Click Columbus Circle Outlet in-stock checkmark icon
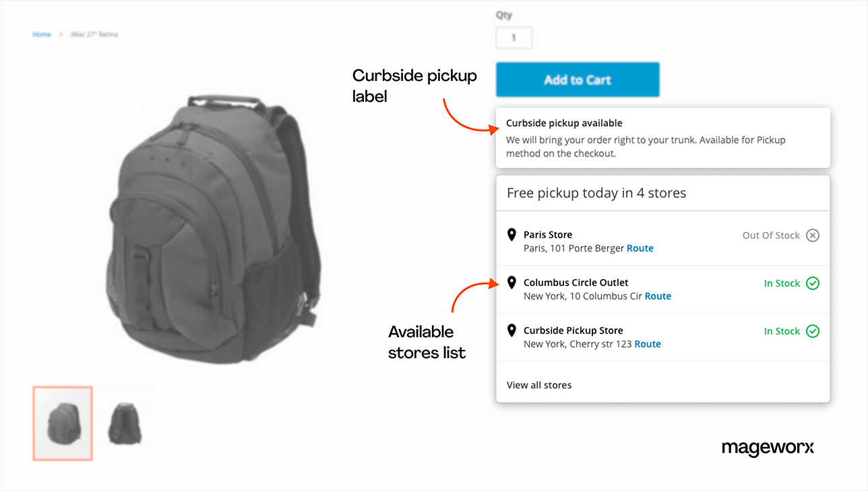The height and width of the screenshot is (491, 868). click(x=813, y=283)
